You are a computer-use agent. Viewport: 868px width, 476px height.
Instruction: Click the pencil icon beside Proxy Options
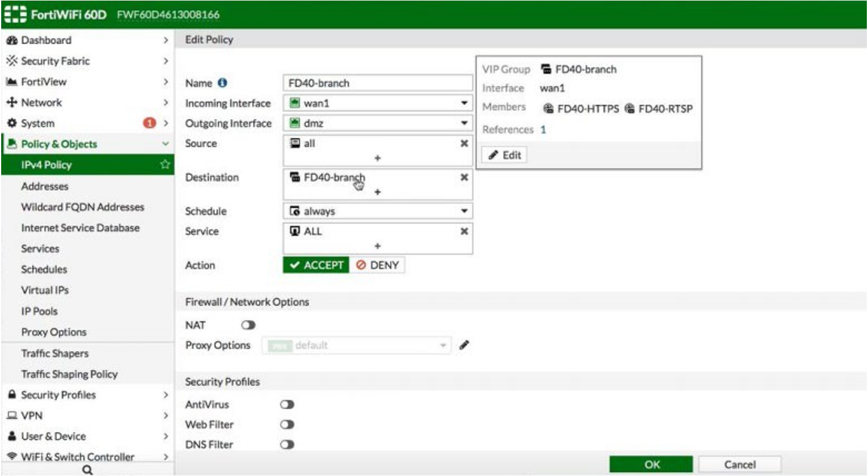click(465, 345)
